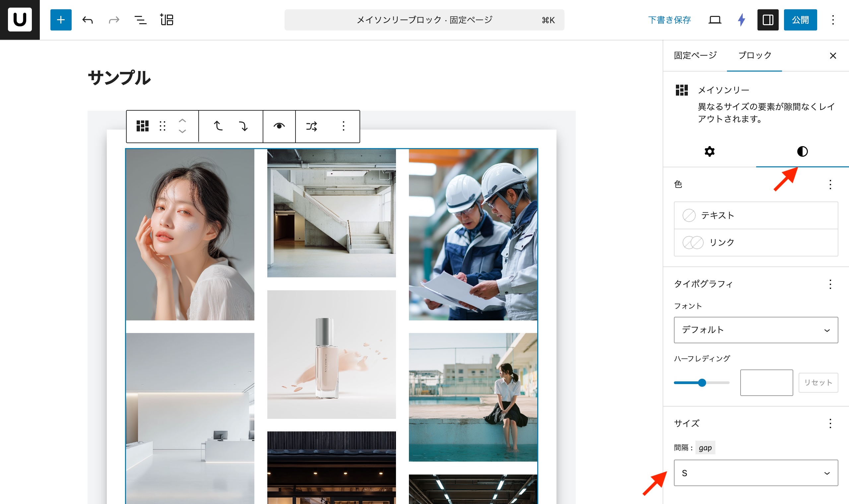Switch to the 固定ページ tab
This screenshot has width=849, height=504.
coord(695,55)
